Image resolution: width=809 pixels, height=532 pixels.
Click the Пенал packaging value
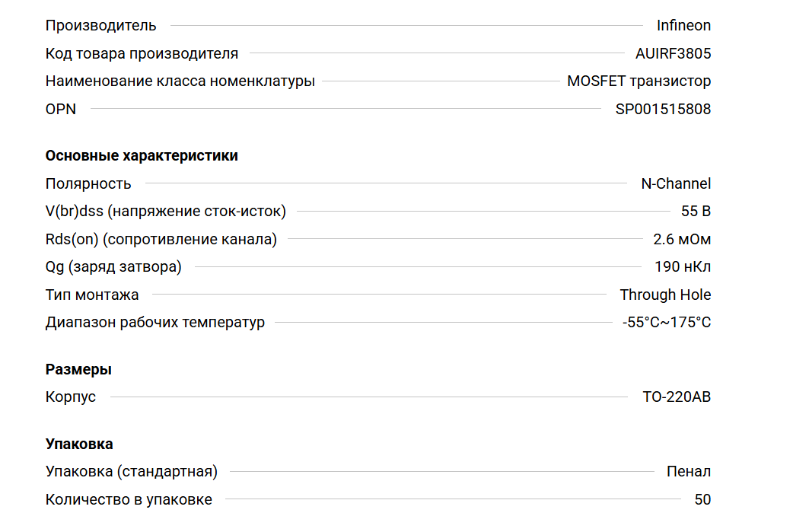[689, 472]
